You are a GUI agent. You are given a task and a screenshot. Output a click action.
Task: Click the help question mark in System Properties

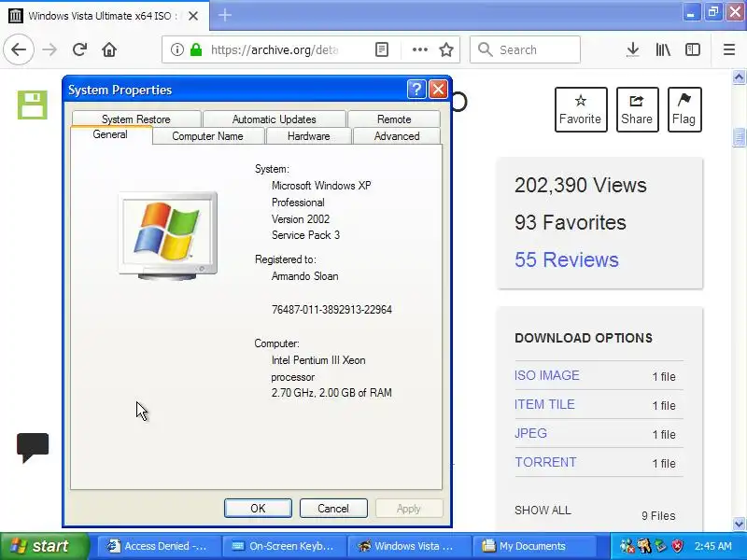pyautogui.click(x=416, y=89)
